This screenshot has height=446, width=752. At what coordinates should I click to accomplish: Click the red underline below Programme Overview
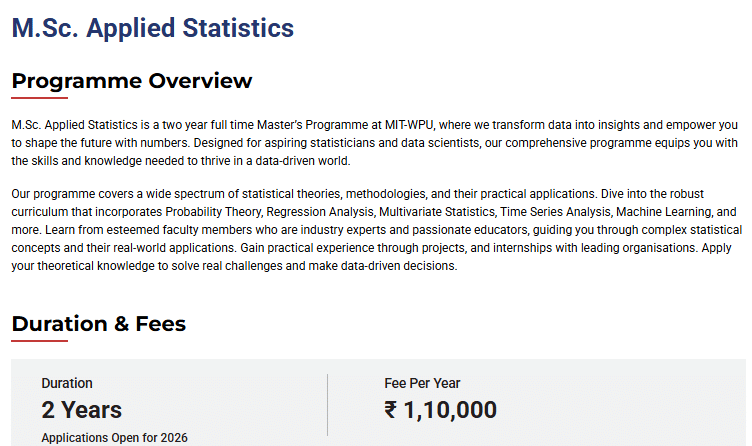[39, 99]
